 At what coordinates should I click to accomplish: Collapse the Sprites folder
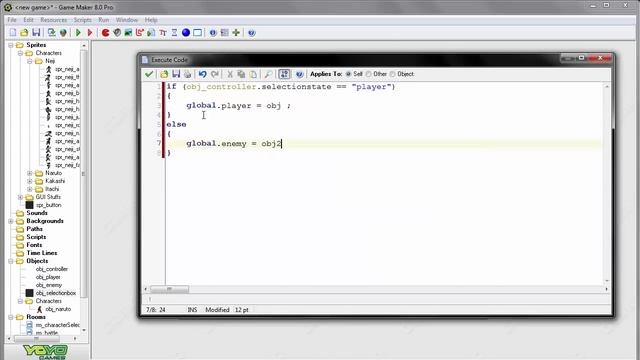click(11, 45)
